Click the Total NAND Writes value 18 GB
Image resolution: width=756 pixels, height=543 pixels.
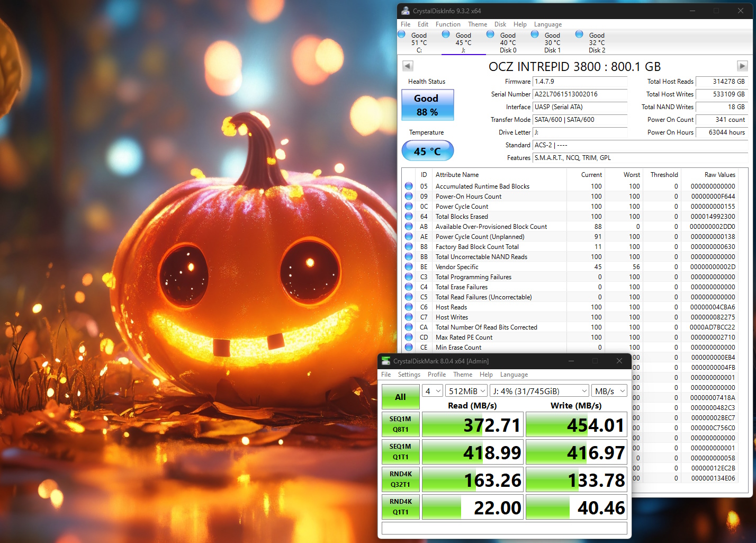click(x=721, y=107)
